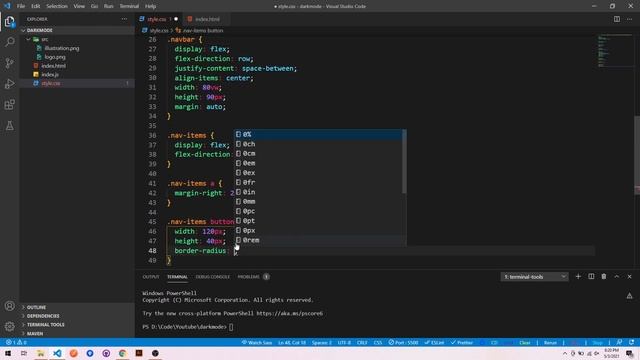Click the code minimap preview

click(614, 51)
